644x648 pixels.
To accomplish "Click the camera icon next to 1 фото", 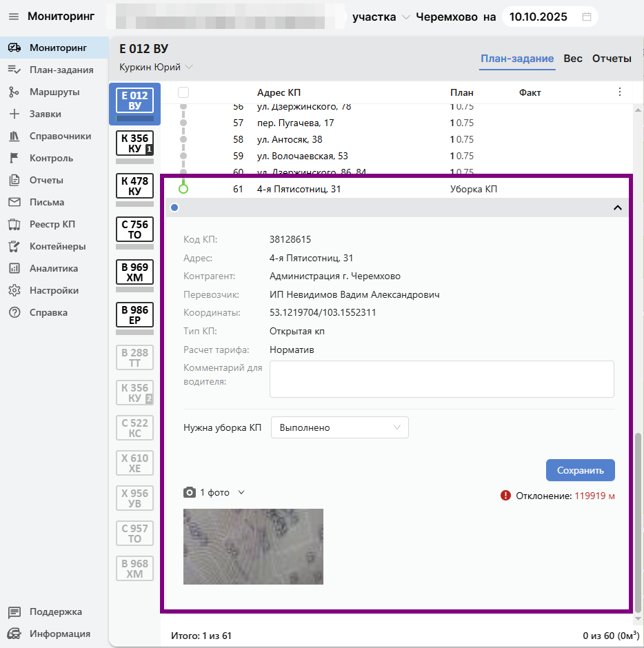I will pyautogui.click(x=190, y=493).
